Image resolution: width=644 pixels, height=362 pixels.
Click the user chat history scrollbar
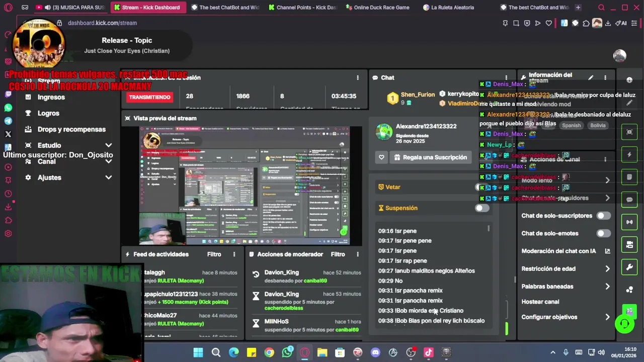pos(488,229)
